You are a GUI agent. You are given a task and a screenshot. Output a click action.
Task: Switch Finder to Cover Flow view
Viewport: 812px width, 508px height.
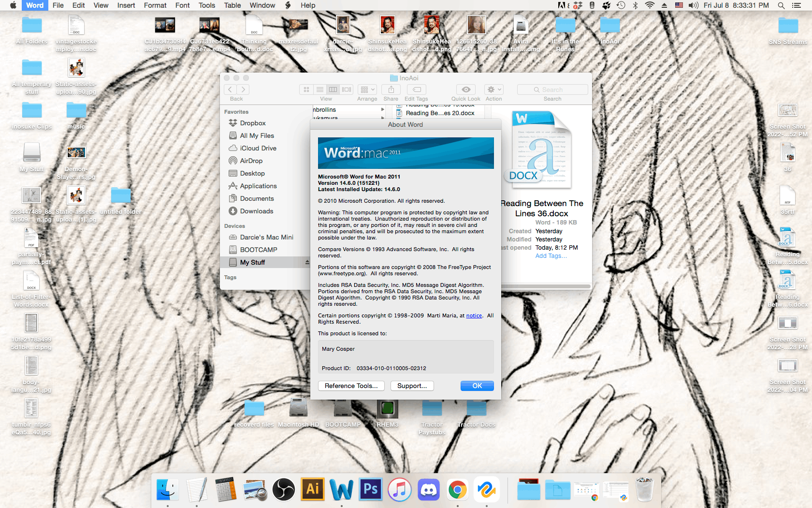[x=347, y=90]
